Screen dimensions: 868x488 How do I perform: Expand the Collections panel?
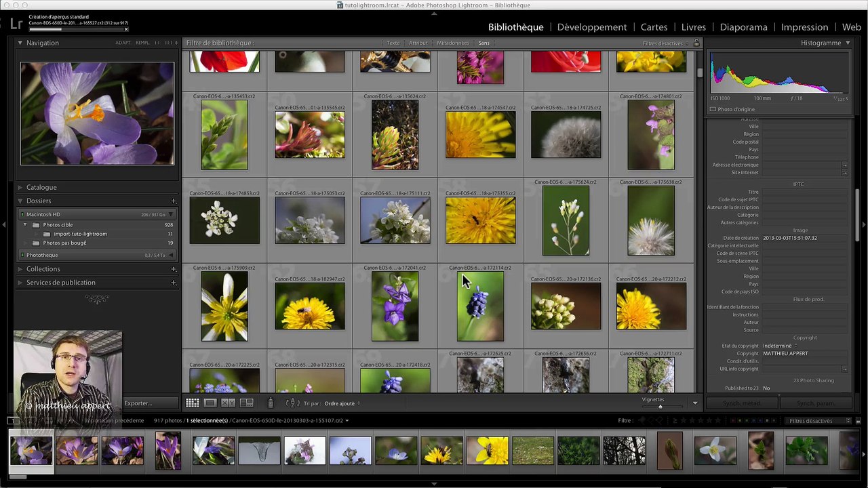(20, 269)
